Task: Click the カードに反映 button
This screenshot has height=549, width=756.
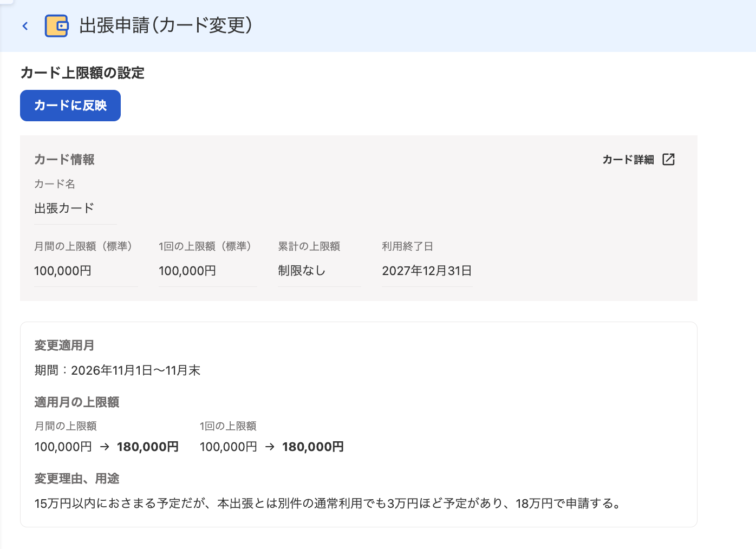Action: click(70, 106)
